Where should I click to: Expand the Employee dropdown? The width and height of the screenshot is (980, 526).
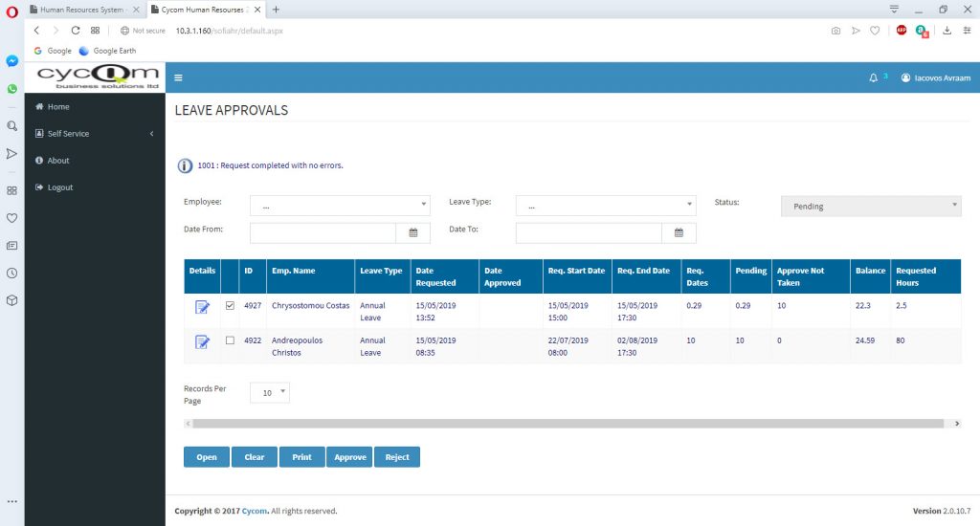(340, 206)
